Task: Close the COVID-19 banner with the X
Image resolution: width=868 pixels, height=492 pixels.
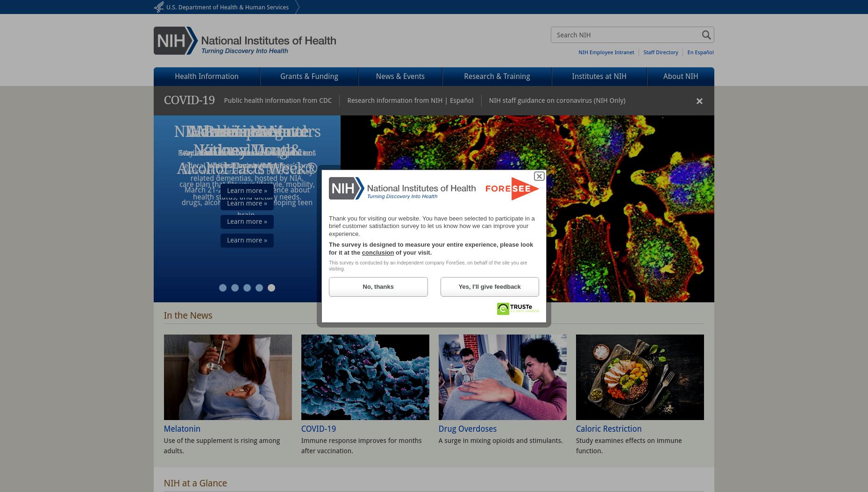Action: 699,101
